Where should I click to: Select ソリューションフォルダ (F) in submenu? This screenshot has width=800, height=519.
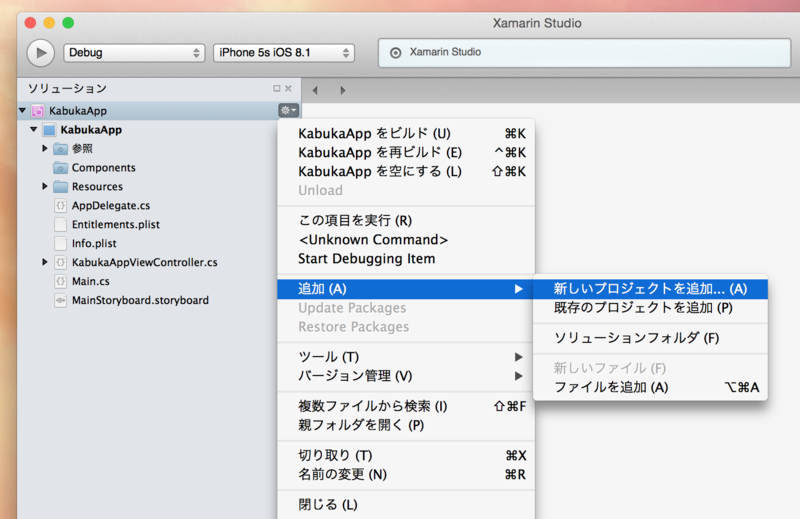[651, 338]
